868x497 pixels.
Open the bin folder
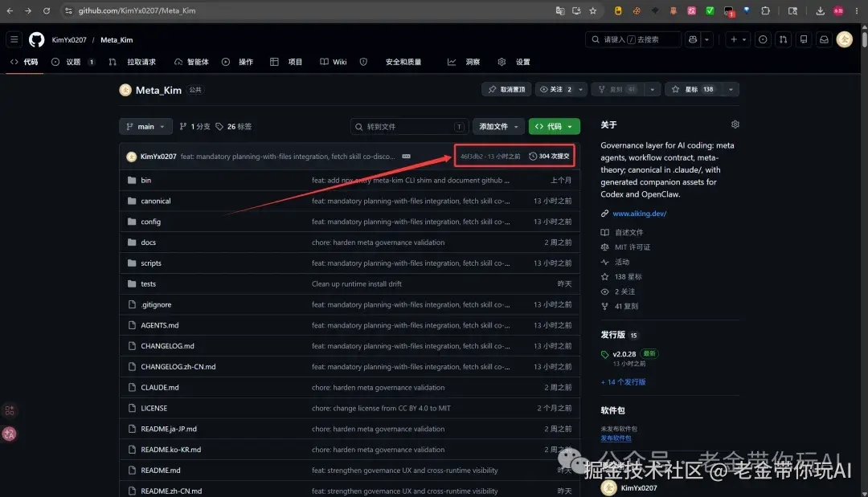(x=145, y=180)
